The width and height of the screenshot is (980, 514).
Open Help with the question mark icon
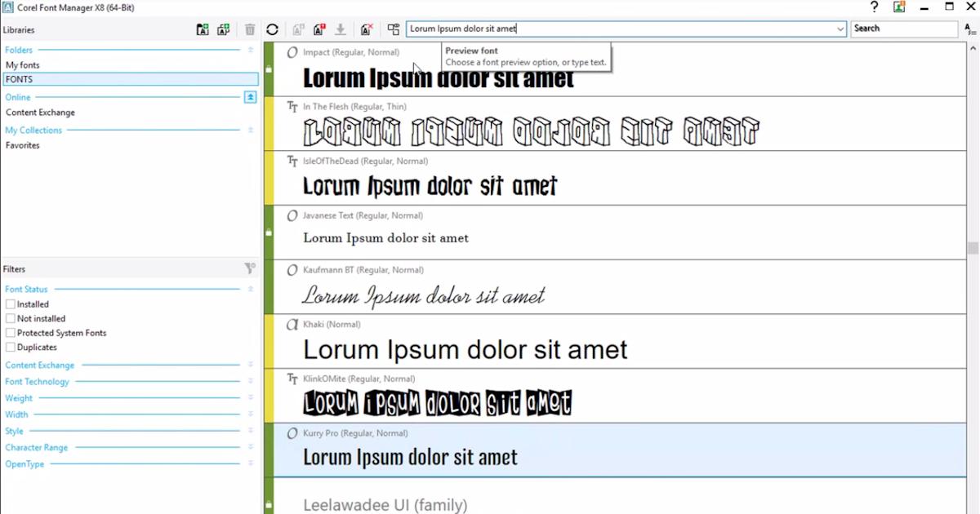(875, 7)
